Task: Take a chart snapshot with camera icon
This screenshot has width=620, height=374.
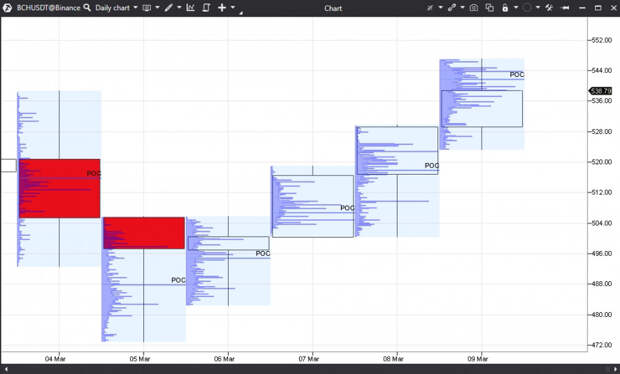Action: click(x=474, y=8)
